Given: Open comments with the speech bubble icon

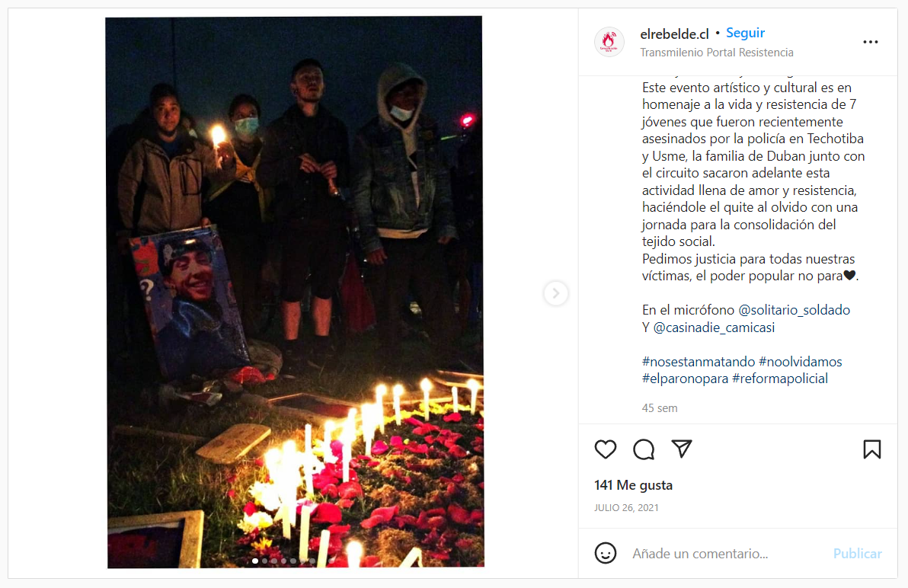Looking at the screenshot, I should coord(644,449).
